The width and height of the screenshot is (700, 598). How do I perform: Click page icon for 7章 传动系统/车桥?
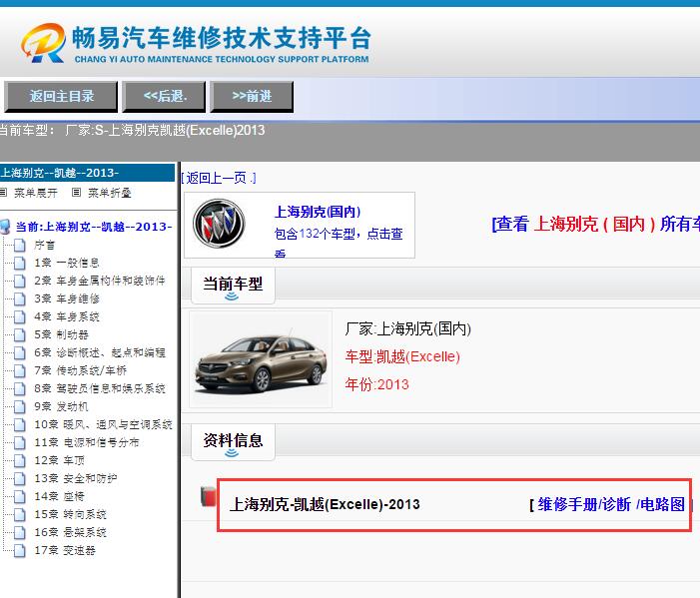[x=20, y=370]
